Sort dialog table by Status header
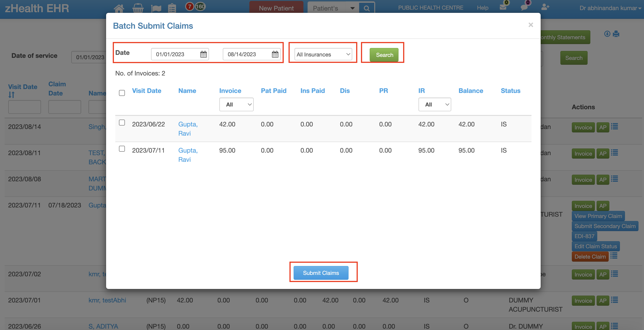644x330 pixels. tap(510, 91)
